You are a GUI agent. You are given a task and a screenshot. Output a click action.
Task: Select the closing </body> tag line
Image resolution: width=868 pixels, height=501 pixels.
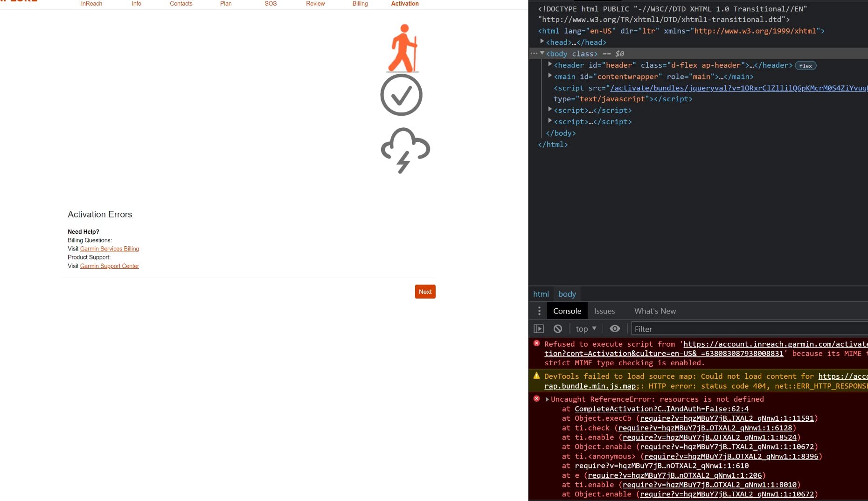(x=561, y=133)
